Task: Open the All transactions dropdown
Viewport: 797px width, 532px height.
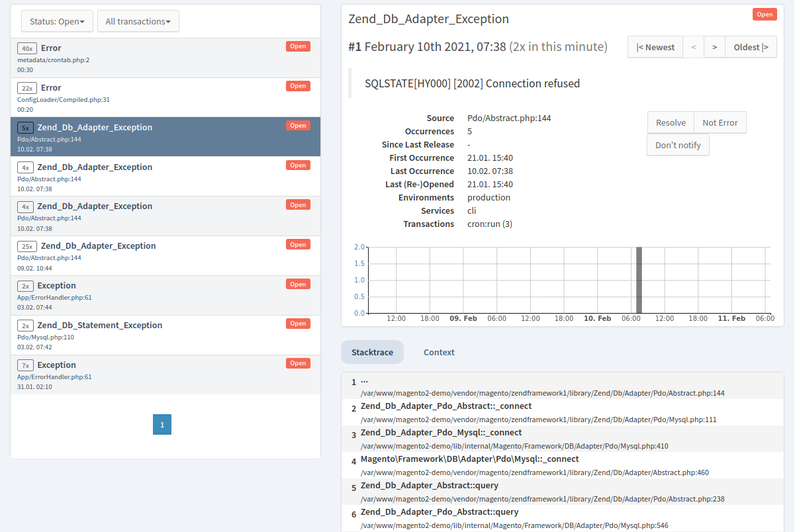Action: (138, 21)
